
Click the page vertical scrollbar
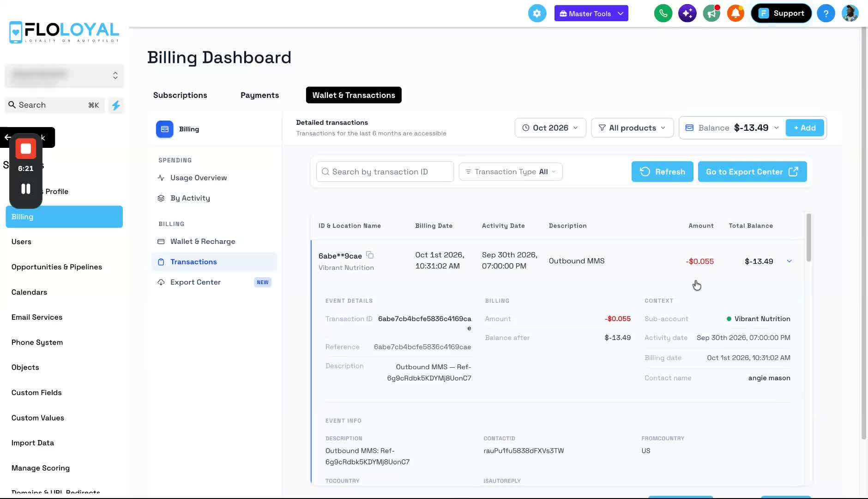(x=864, y=233)
